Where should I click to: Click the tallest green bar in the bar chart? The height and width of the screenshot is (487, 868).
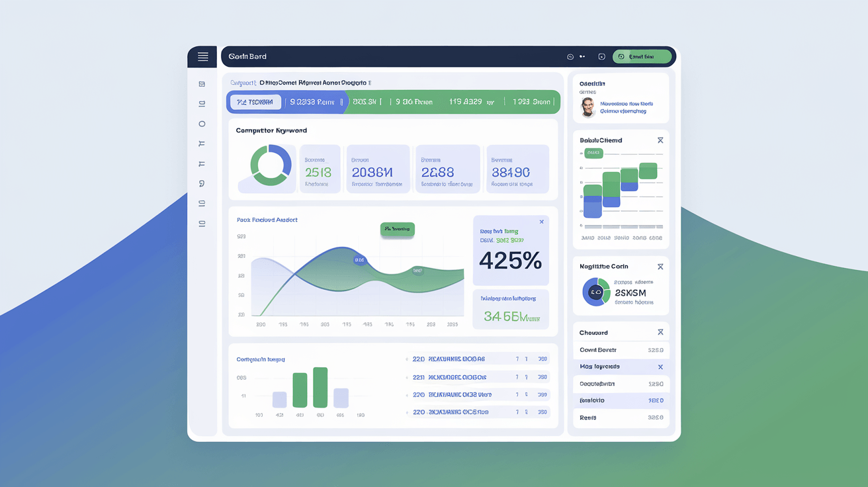click(x=320, y=388)
